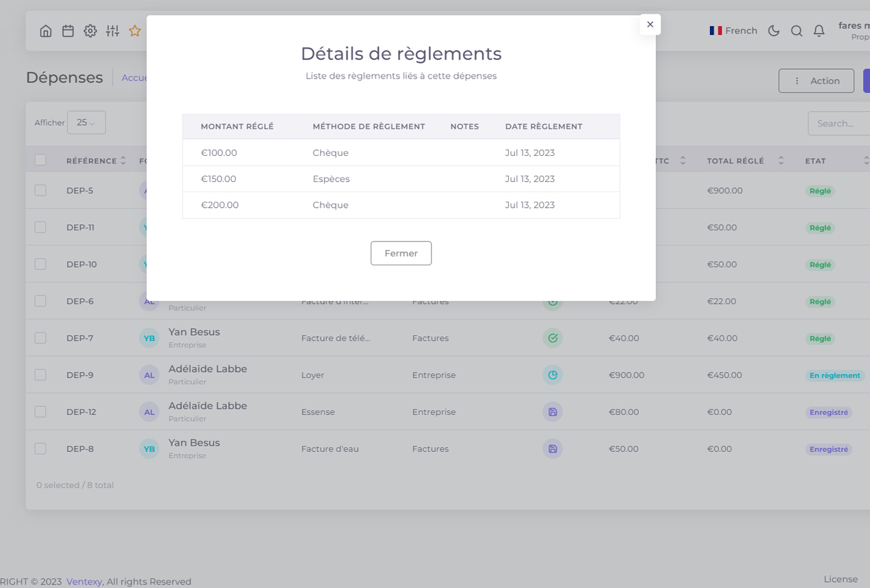Screen dimensions: 870x588
Task: Check the DEP-5 row checkbox
Action: tap(40, 190)
